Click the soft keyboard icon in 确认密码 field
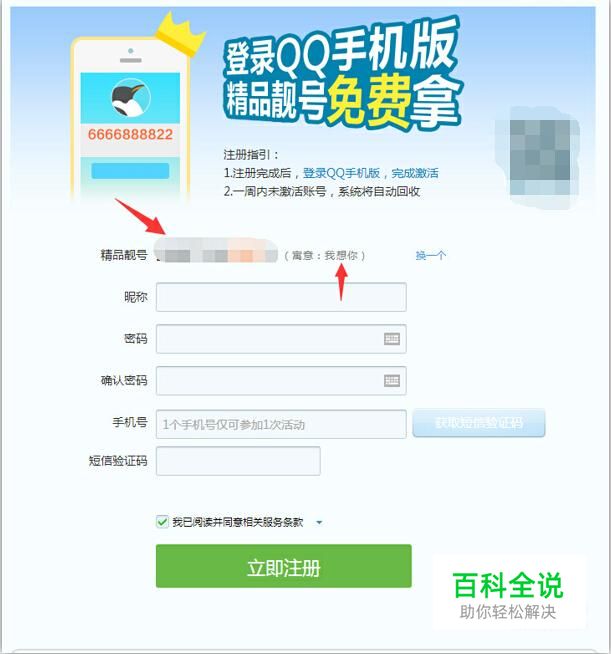Viewport: 611px width, 654px height. coord(392,380)
